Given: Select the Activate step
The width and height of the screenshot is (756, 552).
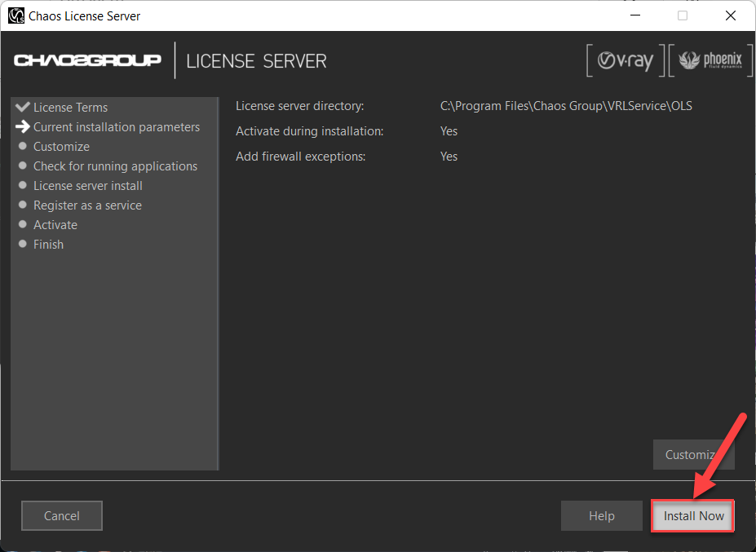Looking at the screenshot, I should pyautogui.click(x=55, y=225).
